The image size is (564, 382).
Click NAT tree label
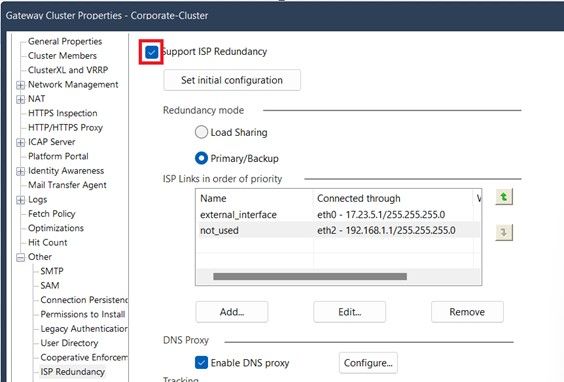[36, 99]
